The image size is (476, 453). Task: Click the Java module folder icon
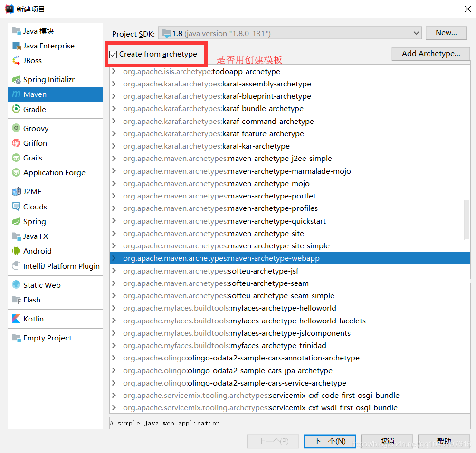16,31
